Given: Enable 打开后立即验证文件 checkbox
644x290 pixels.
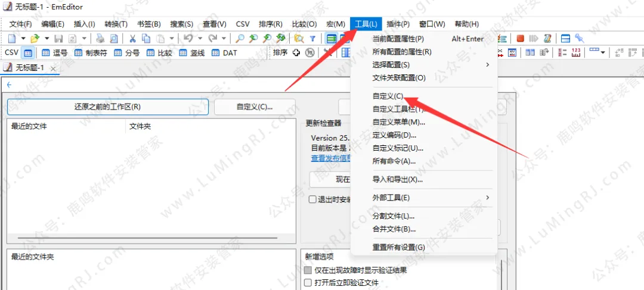Looking at the screenshot, I should (308, 282).
